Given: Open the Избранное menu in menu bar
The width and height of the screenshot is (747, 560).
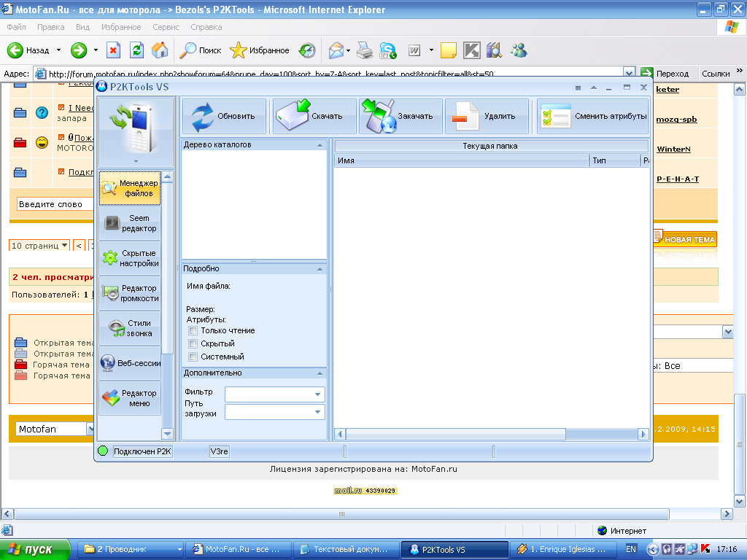Looking at the screenshot, I should 121,27.
